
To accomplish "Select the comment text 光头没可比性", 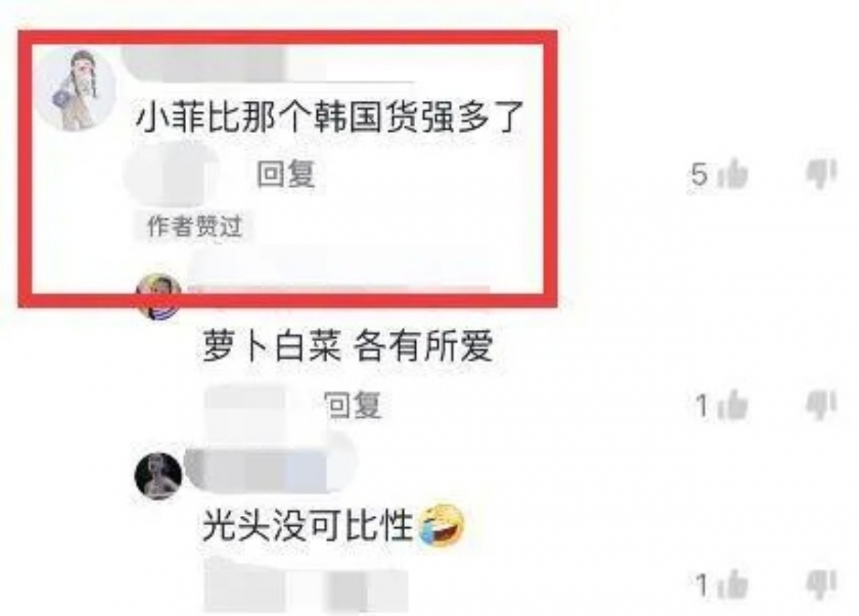I will click(x=309, y=528).
